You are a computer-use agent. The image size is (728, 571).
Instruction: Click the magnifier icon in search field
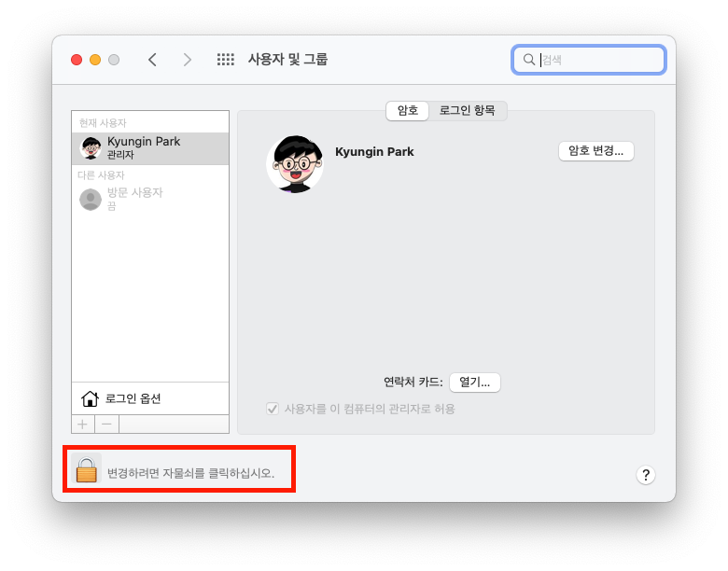[x=529, y=60]
